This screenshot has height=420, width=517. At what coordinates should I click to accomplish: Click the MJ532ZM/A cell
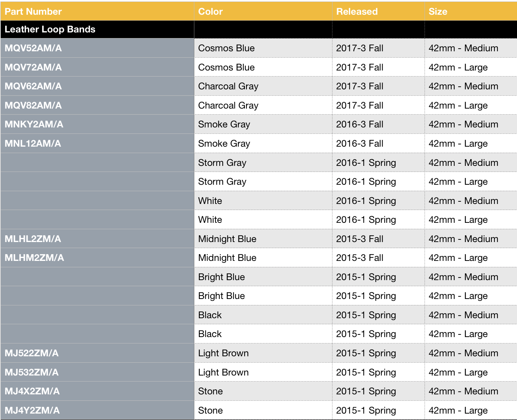click(32, 372)
